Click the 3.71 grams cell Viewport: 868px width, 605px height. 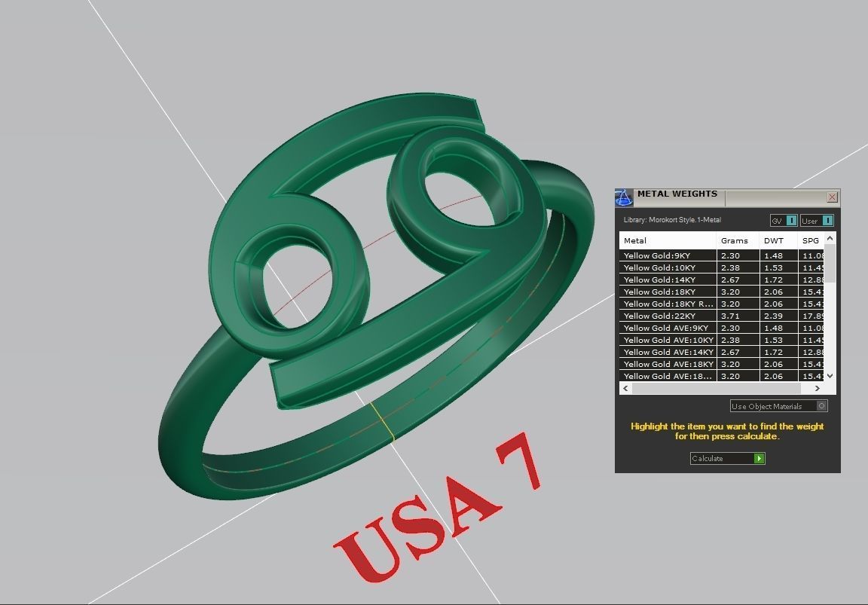point(738,316)
